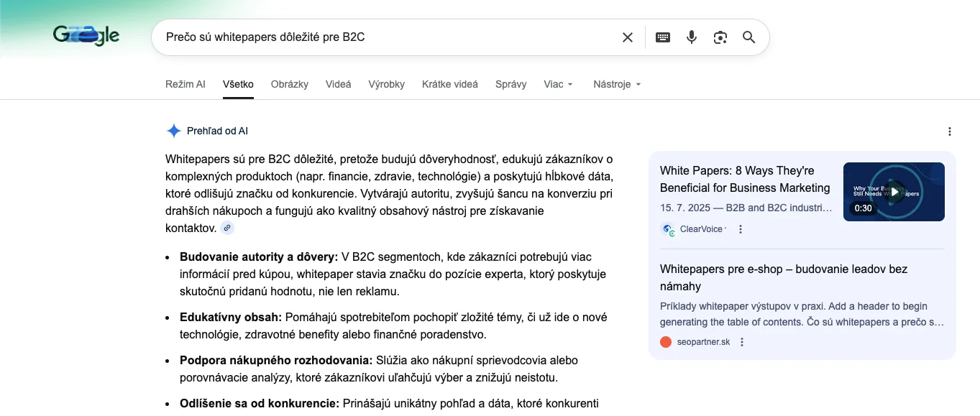The image size is (980, 416).
Task: Open the Krátke videá tab
Action: (x=450, y=84)
